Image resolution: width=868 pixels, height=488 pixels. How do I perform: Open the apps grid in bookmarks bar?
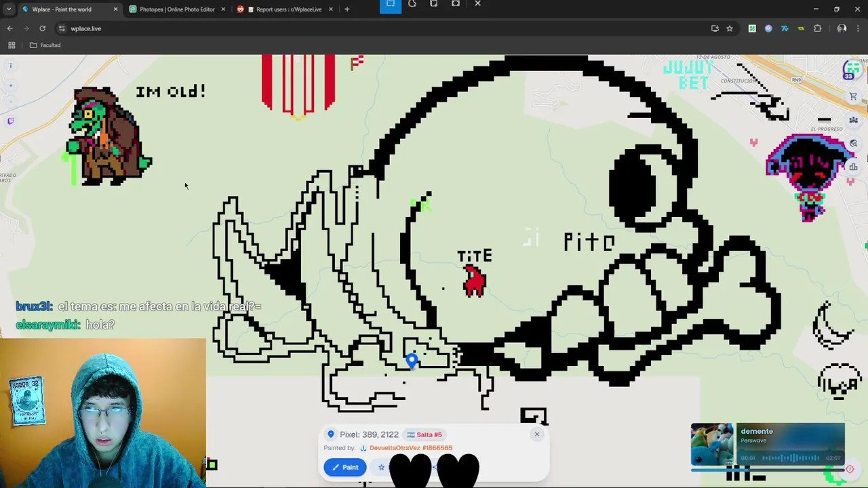point(12,45)
